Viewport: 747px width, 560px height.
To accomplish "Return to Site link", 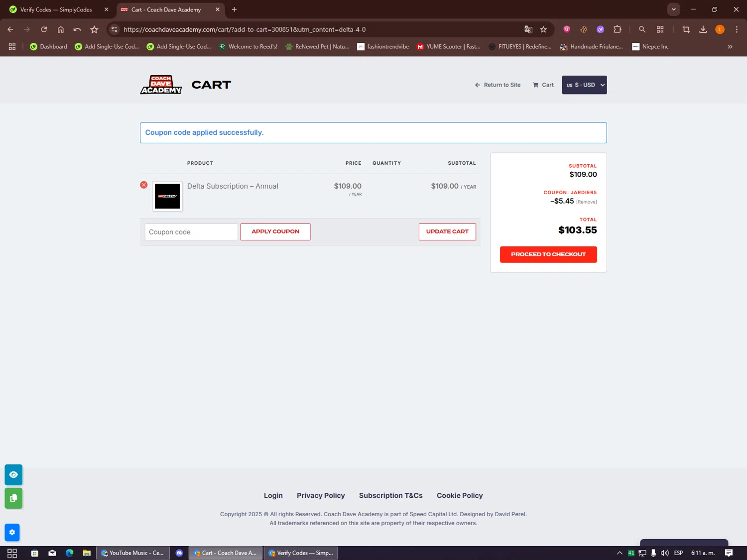I will coord(498,85).
